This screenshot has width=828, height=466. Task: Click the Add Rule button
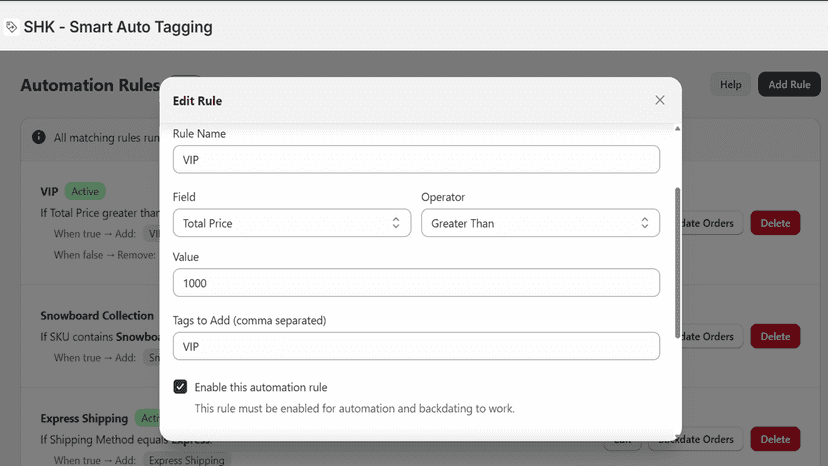(x=789, y=85)
